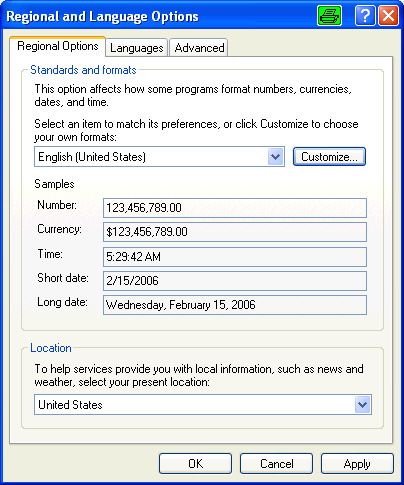
Task: Click the Samples heading text
Action: (54, 184)
